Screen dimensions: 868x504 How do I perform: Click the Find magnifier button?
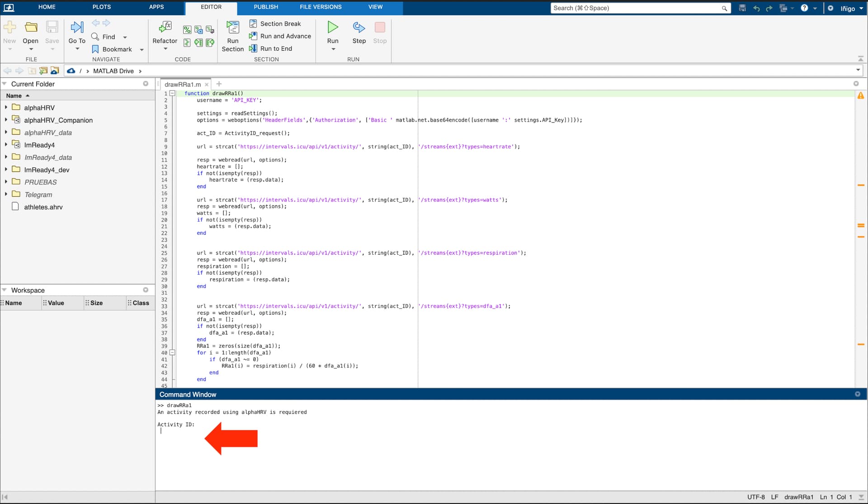pos(95,37)
